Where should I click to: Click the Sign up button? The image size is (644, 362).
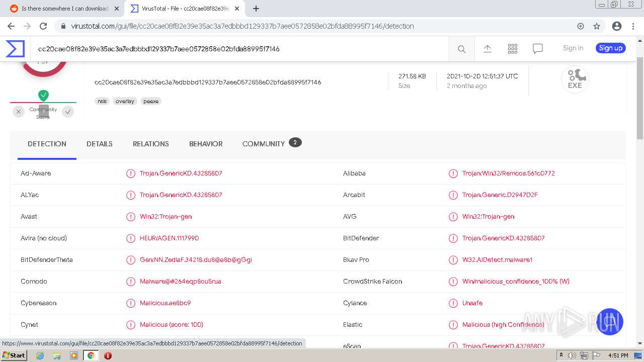pyautogui.click(x=611, y=48)
